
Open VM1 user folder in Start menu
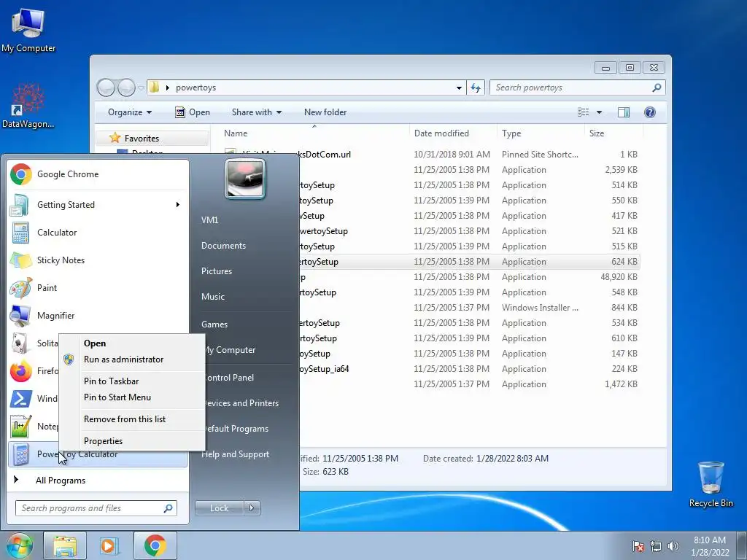(x=209, y=220)
